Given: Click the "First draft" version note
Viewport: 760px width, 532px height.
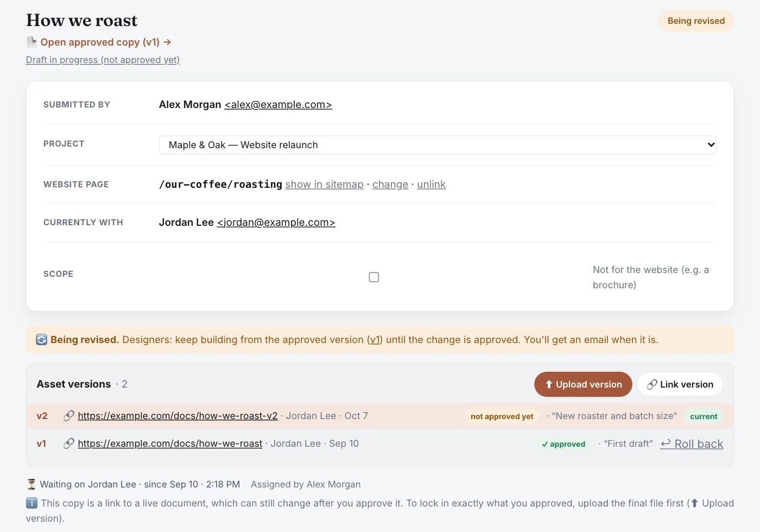Looking at the screenshot, I should (x=629, y=444).
